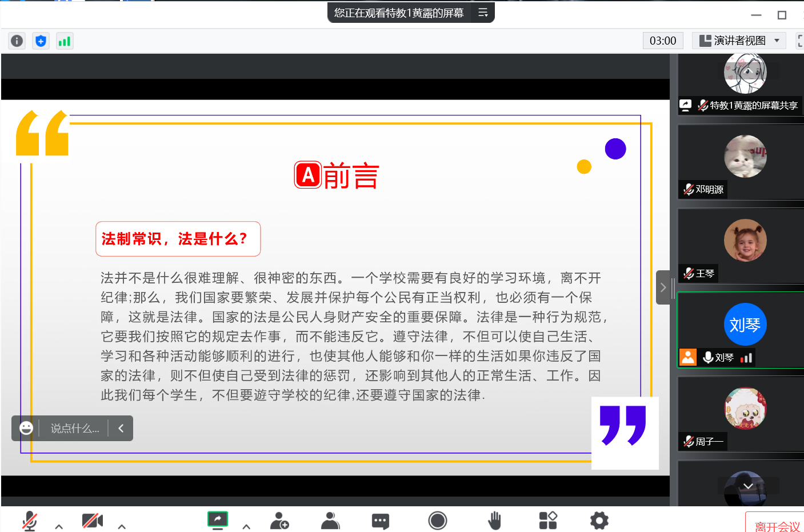
Task: Click the blue security shield icon
Action: pyautogui.click(x=41, y=41)
